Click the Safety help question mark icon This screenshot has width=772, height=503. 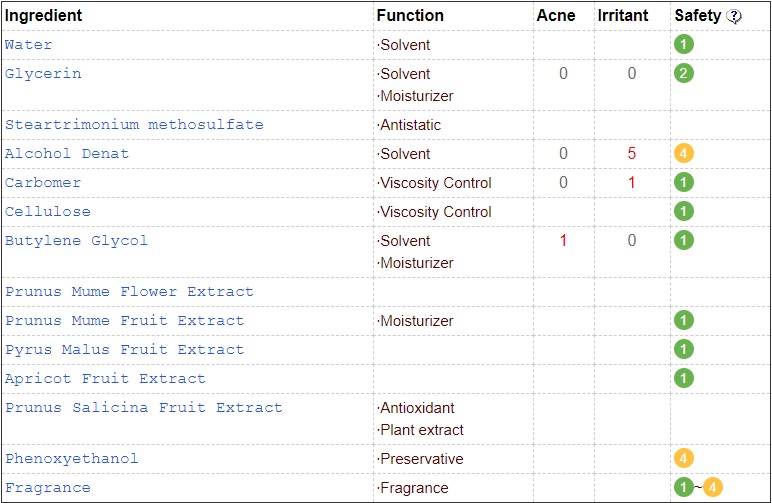(x=734, y=16)
